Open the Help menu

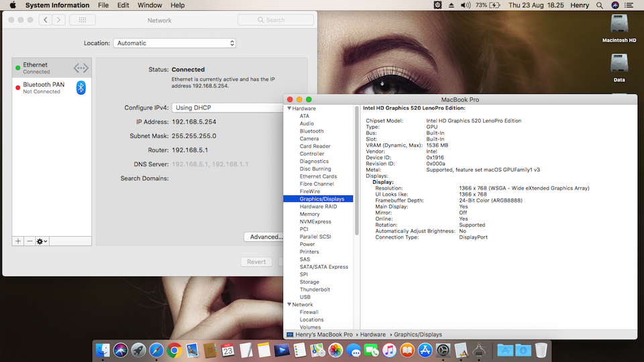click(177, 5)
